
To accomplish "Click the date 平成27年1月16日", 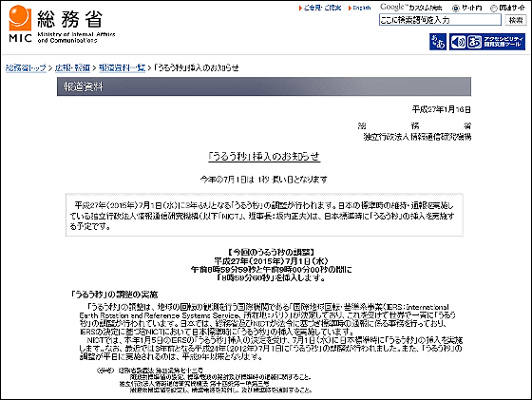I will [x=442, y=109].
